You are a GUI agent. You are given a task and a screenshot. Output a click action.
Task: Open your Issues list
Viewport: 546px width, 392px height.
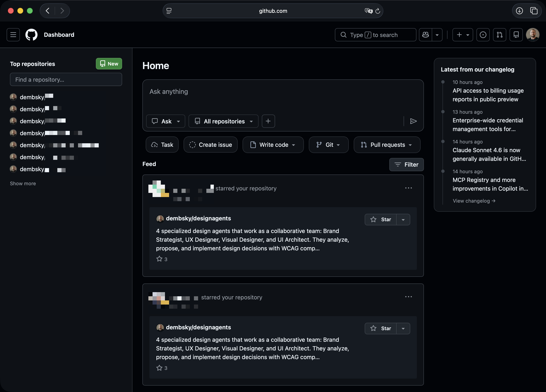coord(483,35)
